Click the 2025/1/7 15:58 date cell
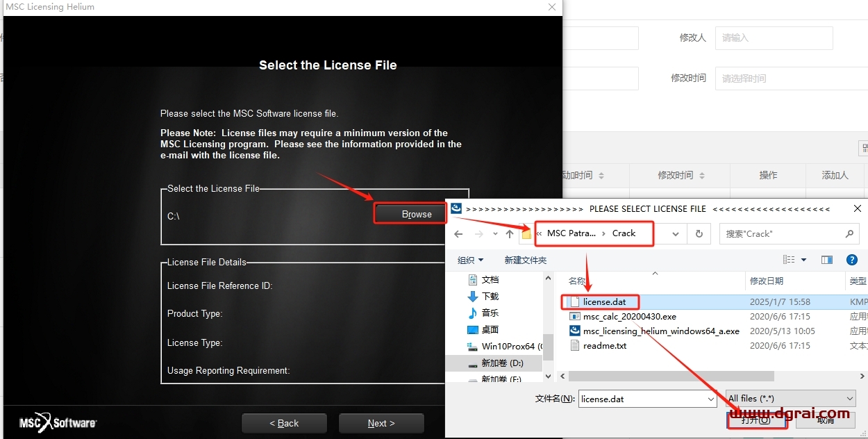Image resolution: width=868 pixels, height=439 pixels. tap(780, 302)
